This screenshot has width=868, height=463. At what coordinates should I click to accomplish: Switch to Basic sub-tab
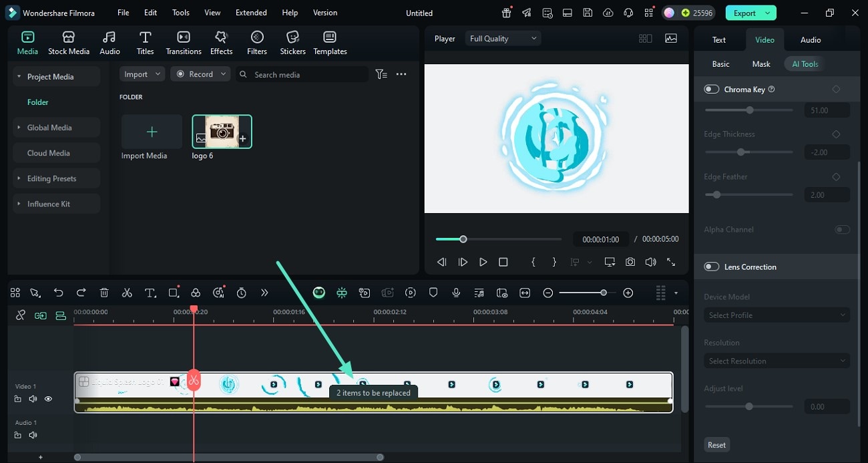[721, 64]
